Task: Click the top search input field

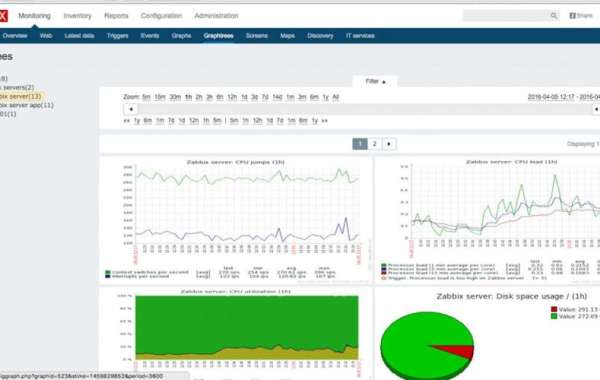Action: (x=506, y=16)
